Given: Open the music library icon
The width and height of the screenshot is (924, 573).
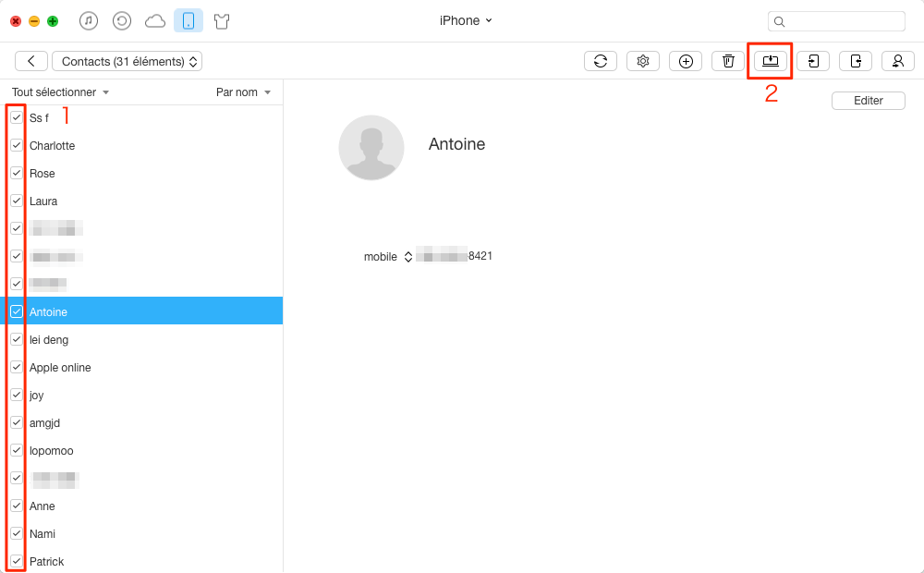Looking at the screenshot, I should [x=89, y=21].
